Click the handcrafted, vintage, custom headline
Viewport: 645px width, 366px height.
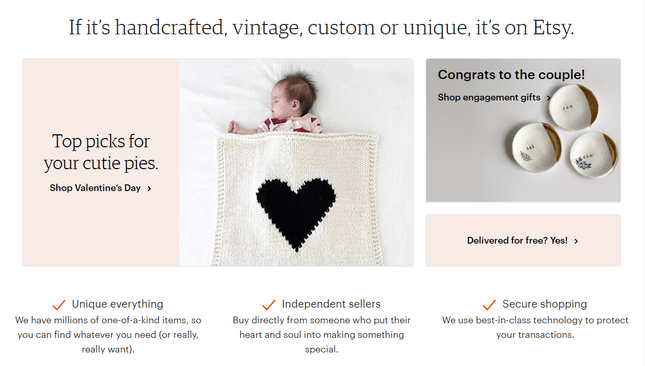(321, 28)
